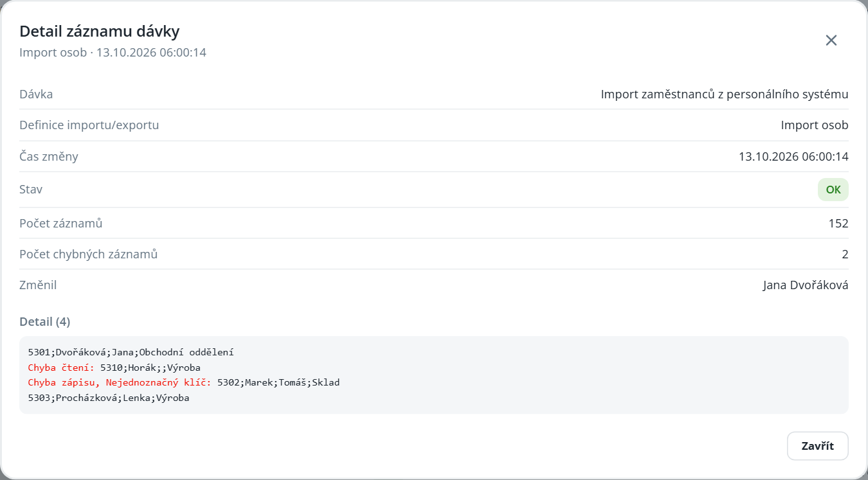868x480 pixels.
Task: Click the log line 5303;Procházková;Lenka;Výroba
Action: pyautogui.click(x=109, y=398)
